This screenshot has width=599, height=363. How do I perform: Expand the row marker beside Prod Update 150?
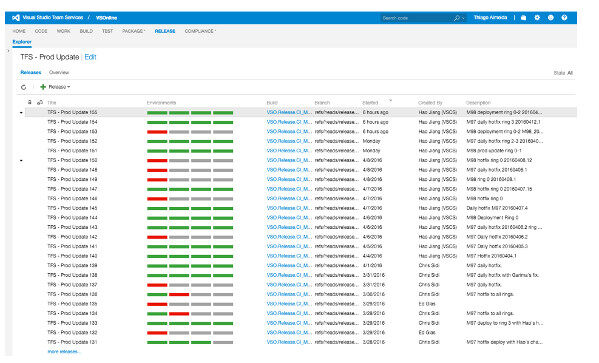[x=21, y=160]
